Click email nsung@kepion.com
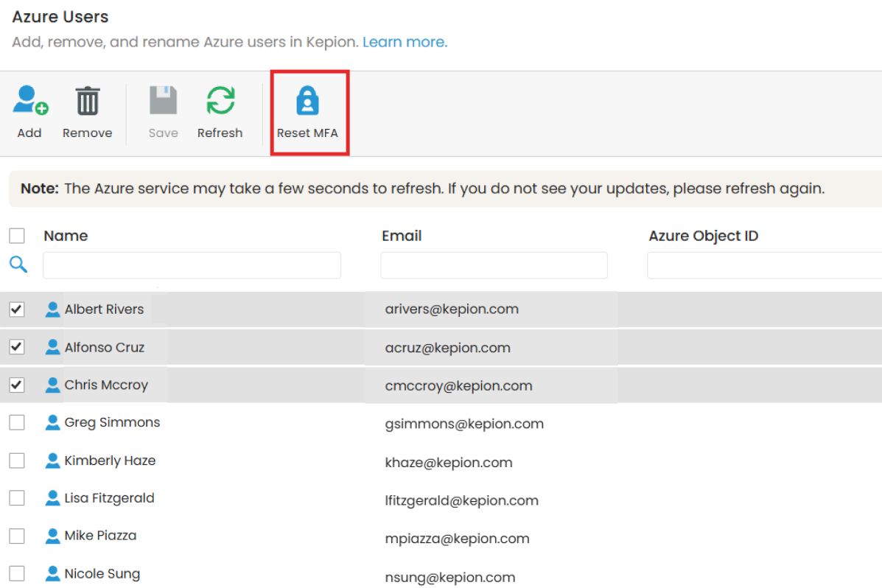 pos(450,577)
